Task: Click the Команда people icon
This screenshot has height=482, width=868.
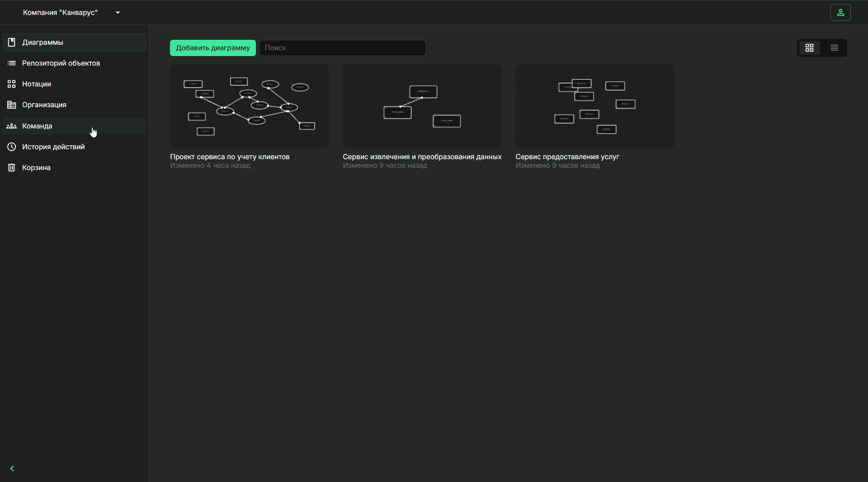Action: [x=12, y=126]
